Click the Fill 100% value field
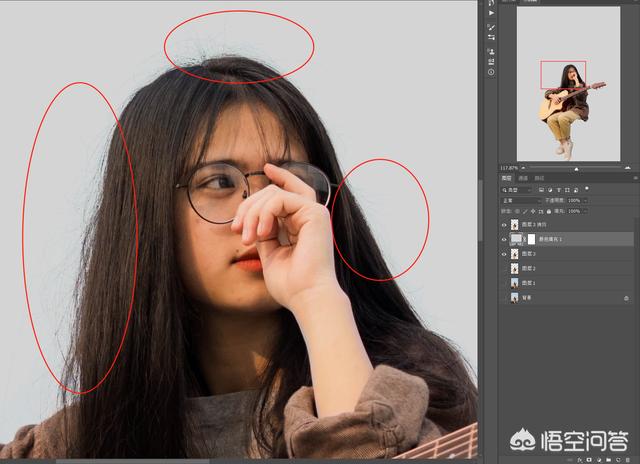The height and width of the screenshot is (464, 640). click(574, 211)
